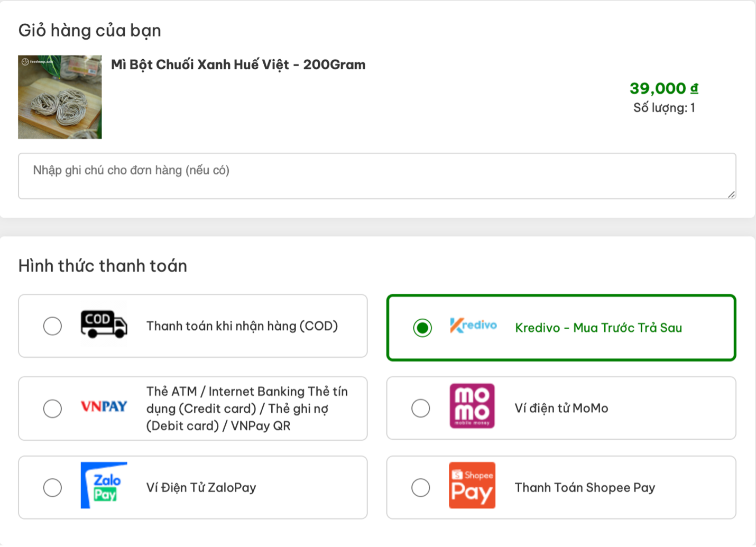Click the order note text field

[x=376, y=176]
